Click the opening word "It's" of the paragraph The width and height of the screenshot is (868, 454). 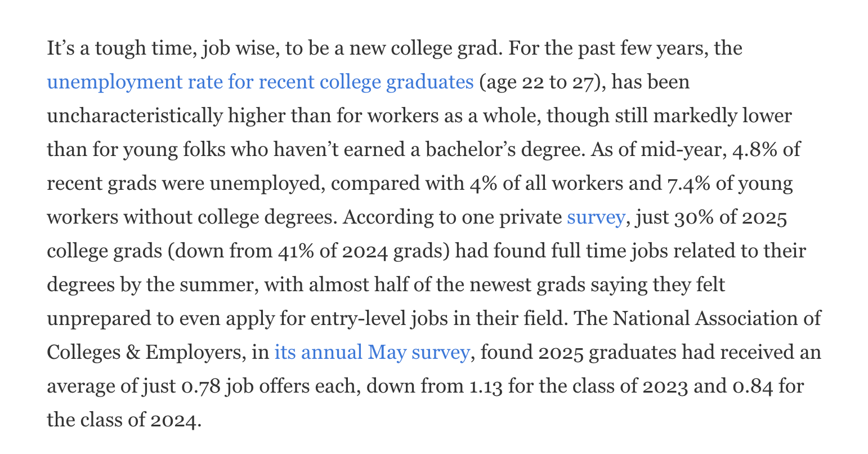click(x=61, y=48)
